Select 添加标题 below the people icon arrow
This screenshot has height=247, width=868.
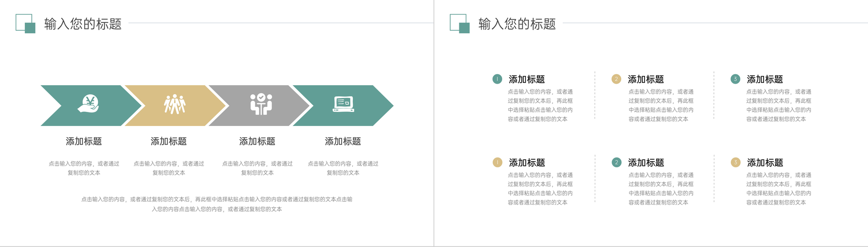pos(169,141)
